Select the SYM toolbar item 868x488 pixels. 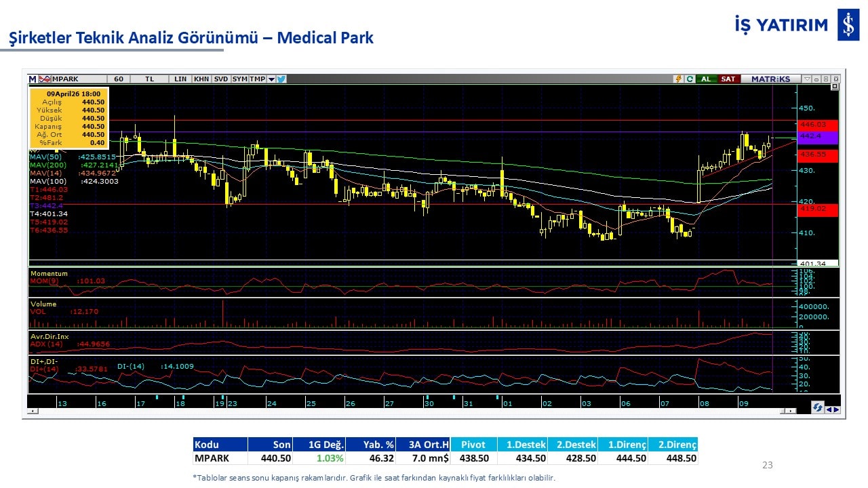click(240, 79)
